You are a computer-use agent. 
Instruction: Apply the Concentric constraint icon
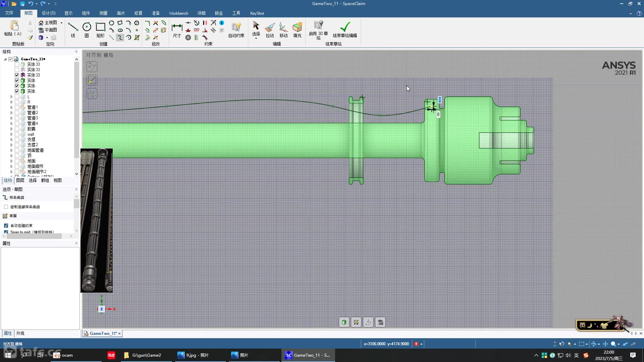point(188,38)
